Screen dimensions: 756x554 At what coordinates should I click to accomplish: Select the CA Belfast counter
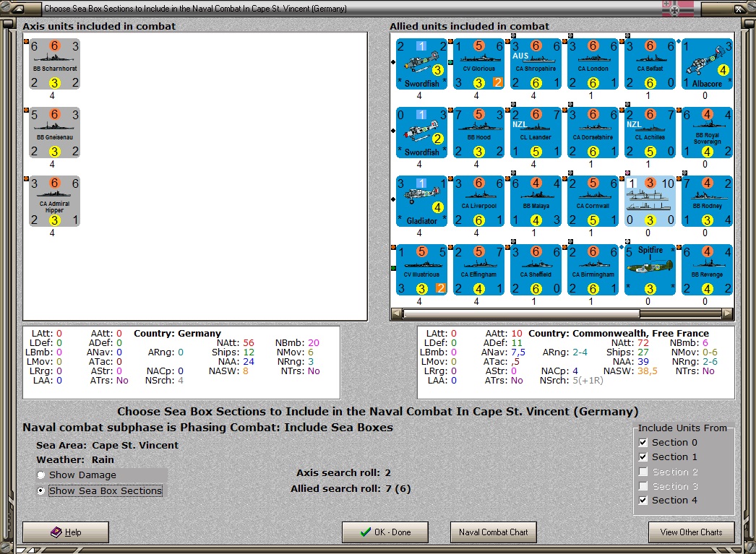click(650, 64)
